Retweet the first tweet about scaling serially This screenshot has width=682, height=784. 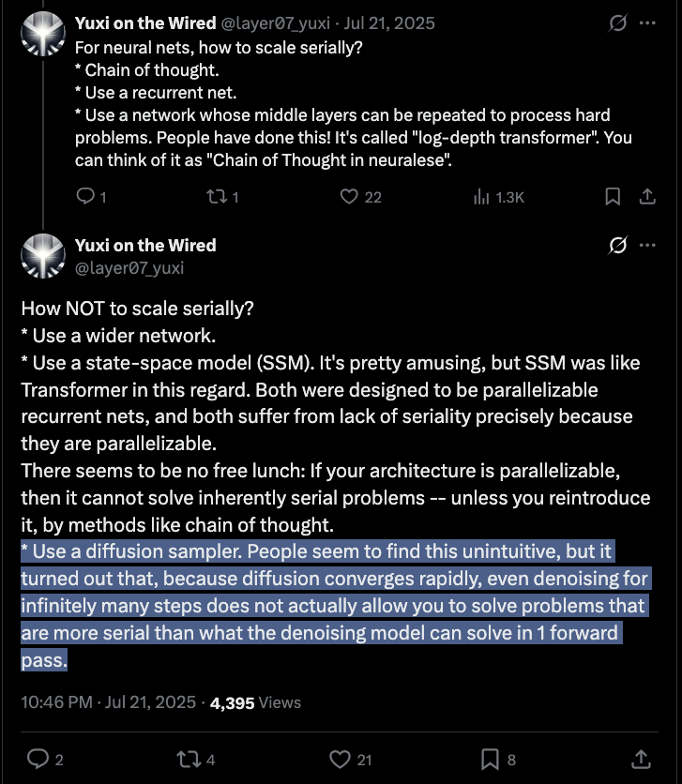217,197
